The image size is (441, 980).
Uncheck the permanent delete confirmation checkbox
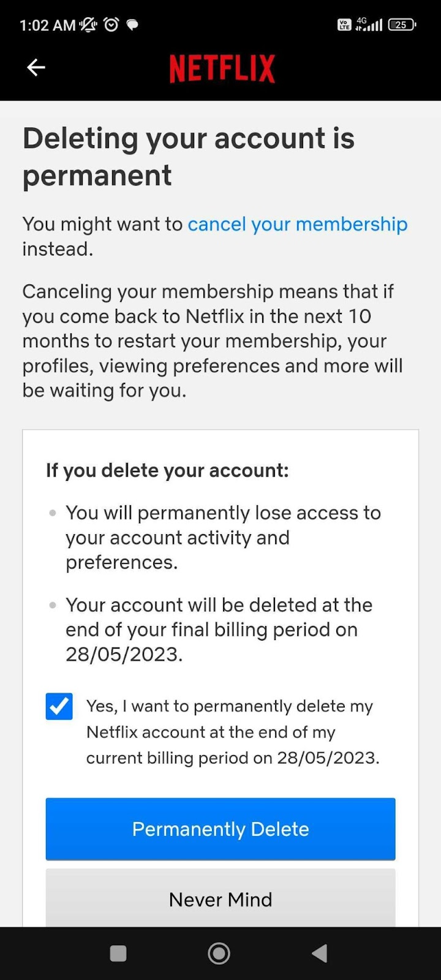[59, 706]
